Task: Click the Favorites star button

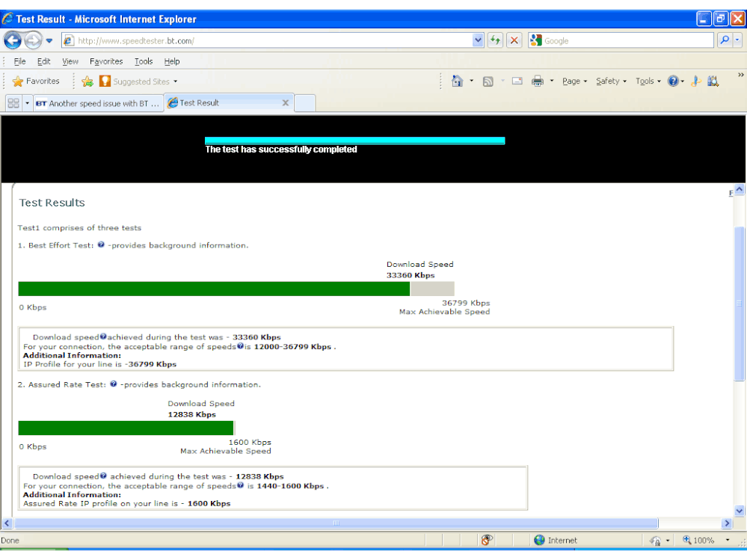Action: click(x=36, y=81)
